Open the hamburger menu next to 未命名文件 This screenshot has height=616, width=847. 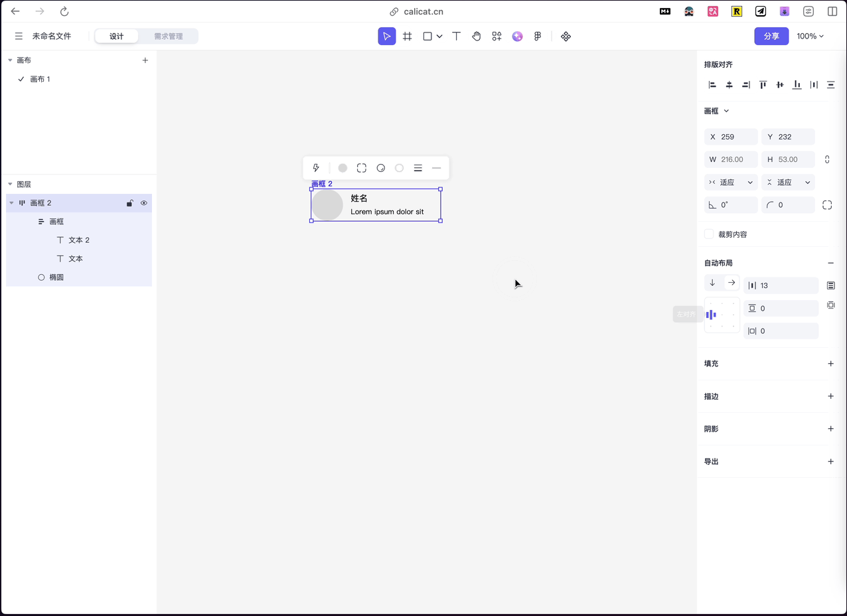(x=18, y=36)
